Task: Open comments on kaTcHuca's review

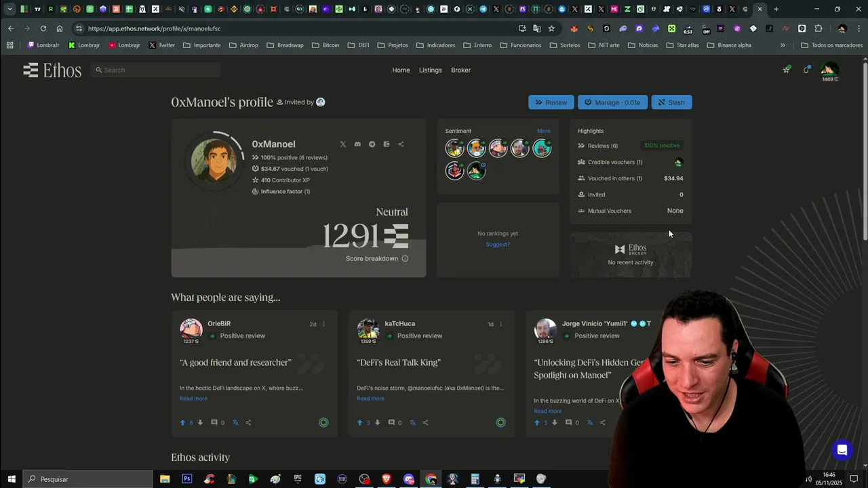Action: [x=391, y=423]
